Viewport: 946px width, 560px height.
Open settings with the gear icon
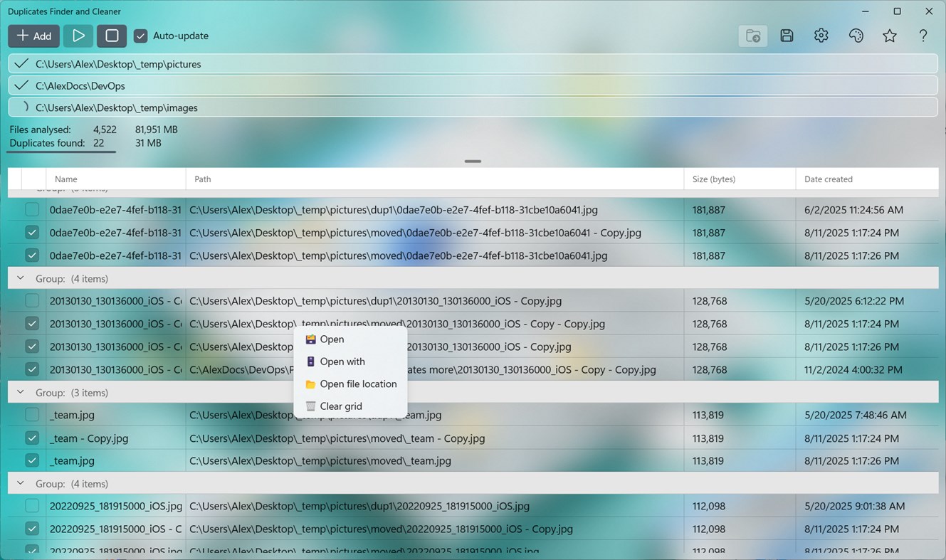click(x=821, y=36)
